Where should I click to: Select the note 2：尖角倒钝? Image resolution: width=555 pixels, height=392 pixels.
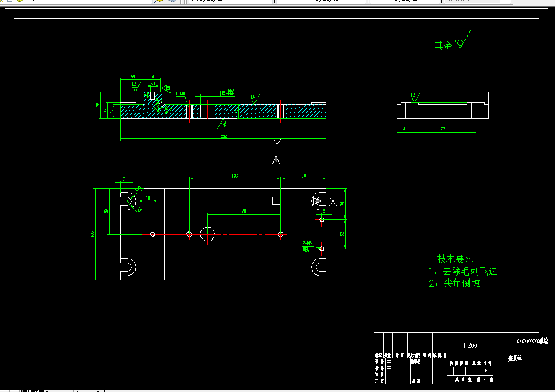[454, 283]
